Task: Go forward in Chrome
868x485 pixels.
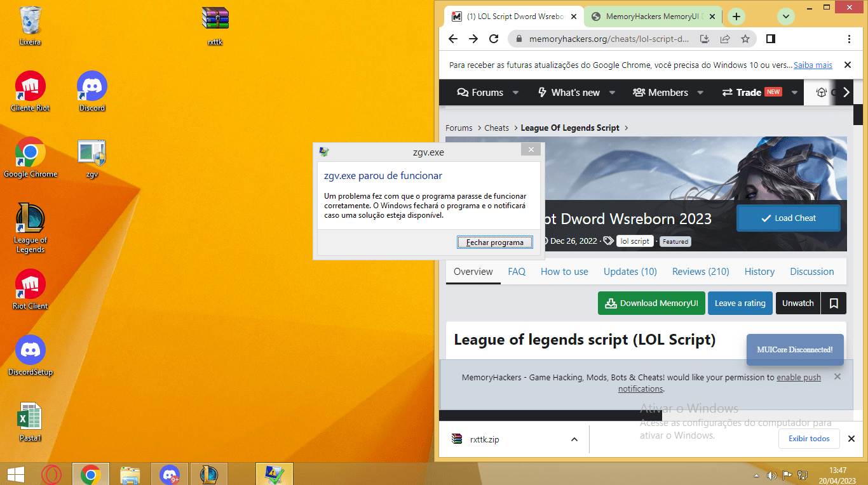Action: [x=473, y=39]
